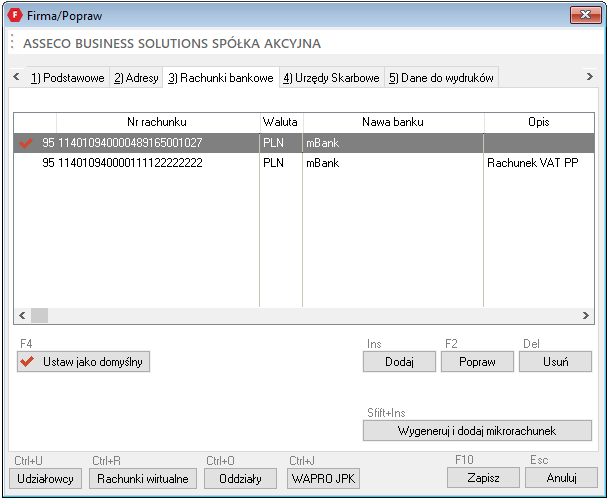Click mBank cell in the selected row
Image resolution: width=607 pixels, height=499 pixels.
(393, 143)
